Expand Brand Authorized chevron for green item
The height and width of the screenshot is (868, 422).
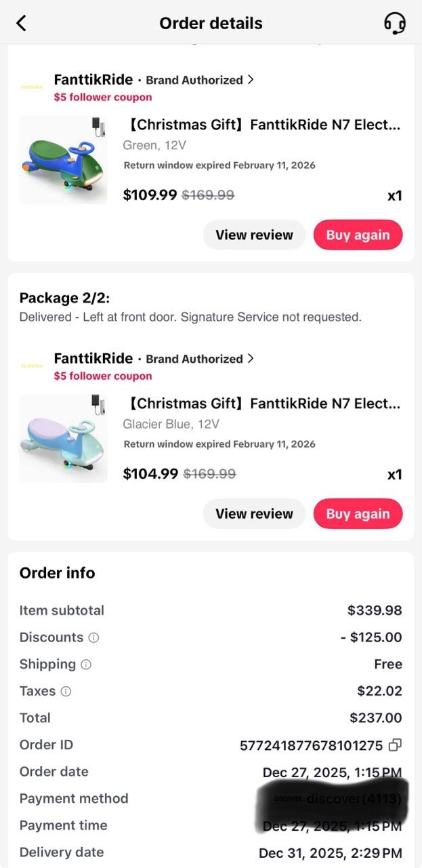tap(251, 79)
